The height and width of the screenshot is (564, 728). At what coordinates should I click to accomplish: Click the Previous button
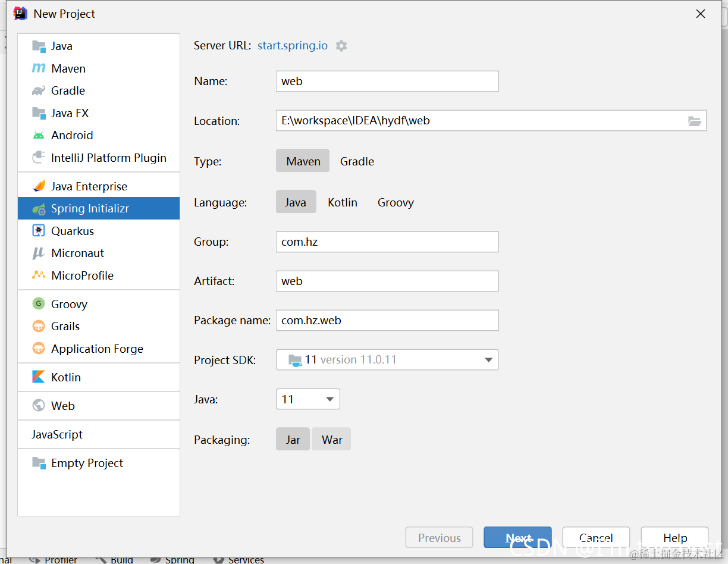pos(440,538)
